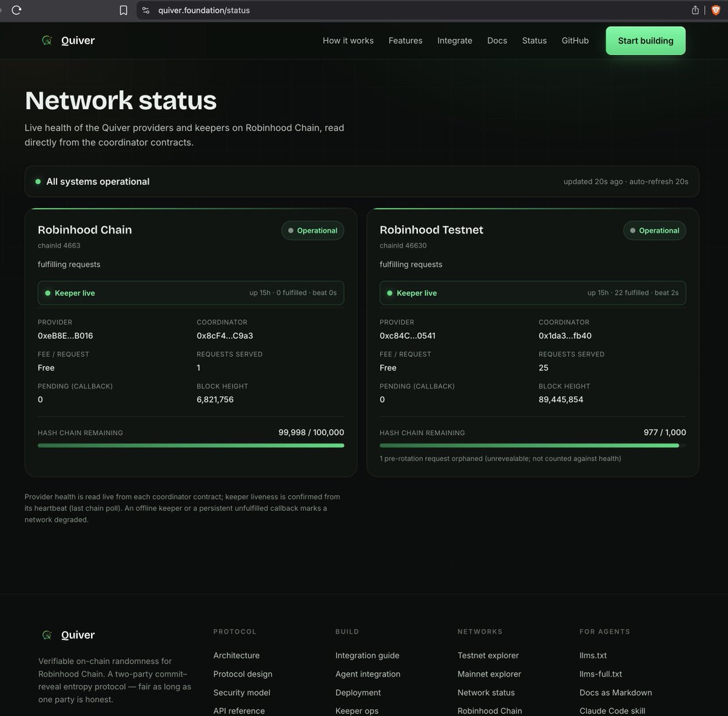The image size is (728, 716).
Task: Click the Quiver logo icon in footer
Action: pyautogui.click(x=47, y=635)
